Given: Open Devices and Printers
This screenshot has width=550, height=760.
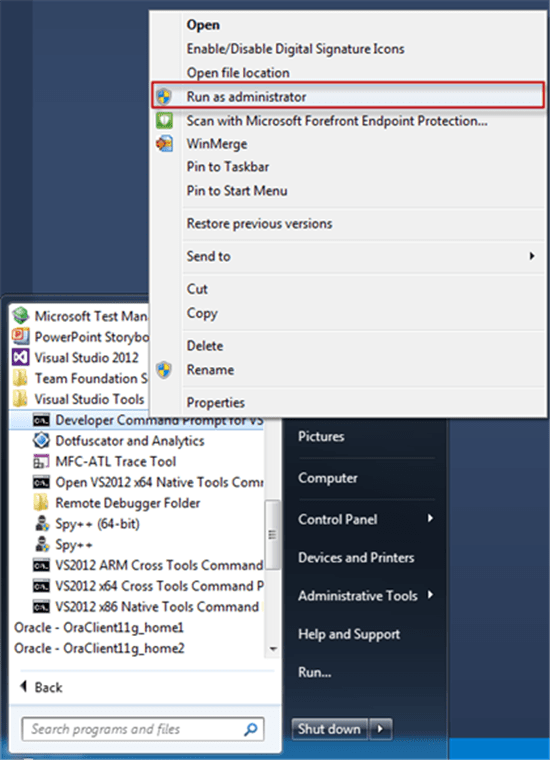Looking at the screenshot, I should pyautogui.click(x=356, y=557).
